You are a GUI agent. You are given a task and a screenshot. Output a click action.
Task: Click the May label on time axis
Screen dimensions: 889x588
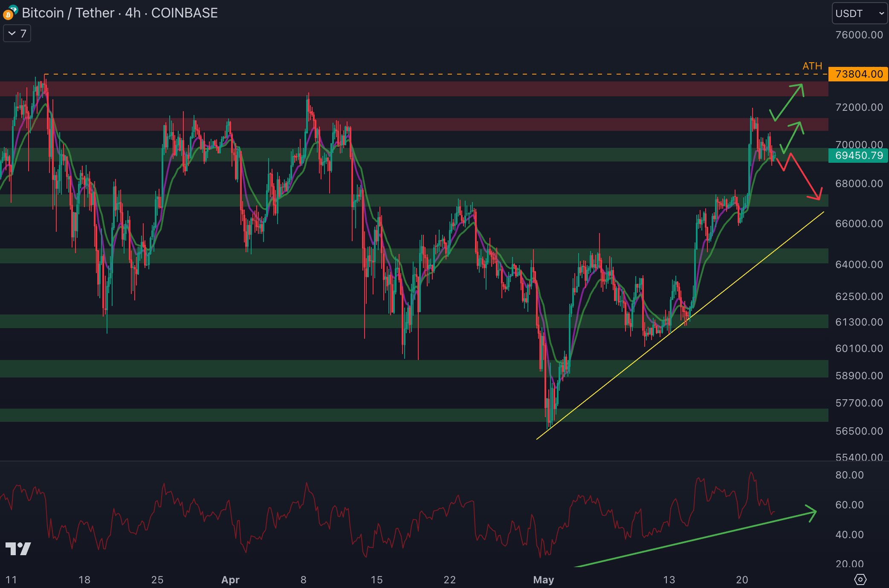[x=543, y=579]
